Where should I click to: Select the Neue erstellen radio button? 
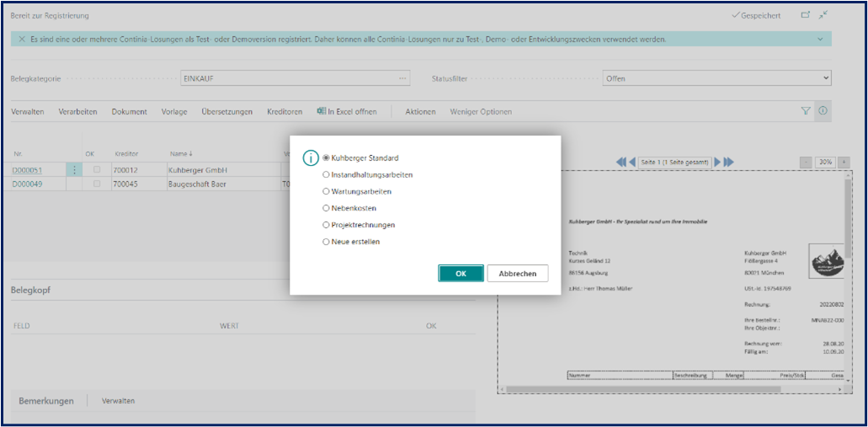(x=327, y=242)
